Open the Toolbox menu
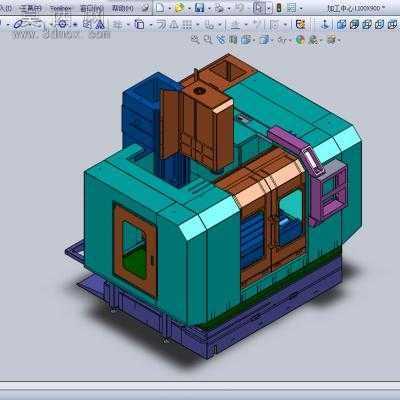This screenshot has height=400, width=400. pyautogui.click(x=60, y=8)
